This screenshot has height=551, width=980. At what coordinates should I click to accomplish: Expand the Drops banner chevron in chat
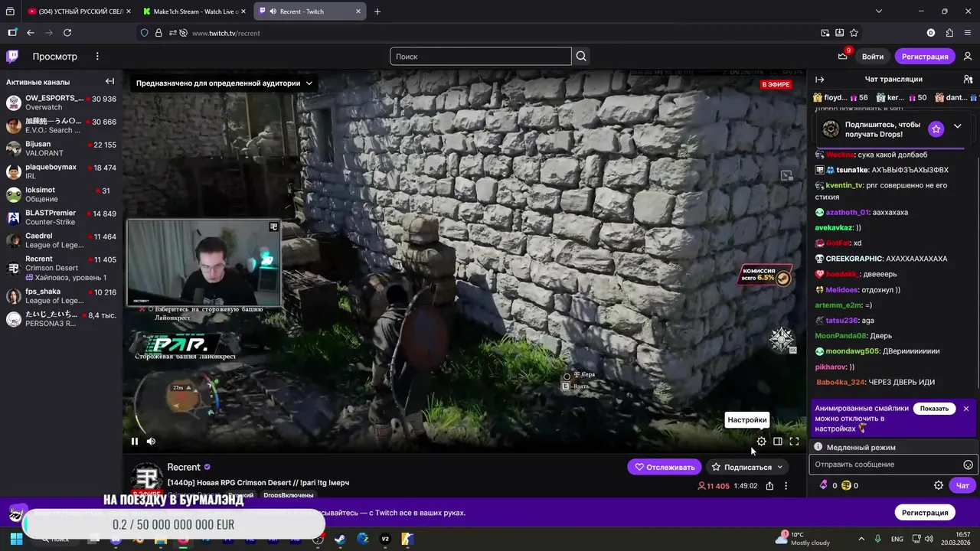click(957, 126)
